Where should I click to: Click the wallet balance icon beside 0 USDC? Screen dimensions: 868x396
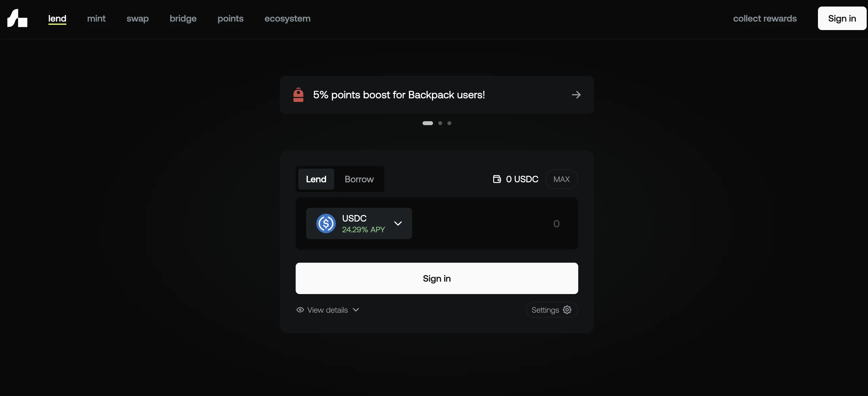pos(497,179)
